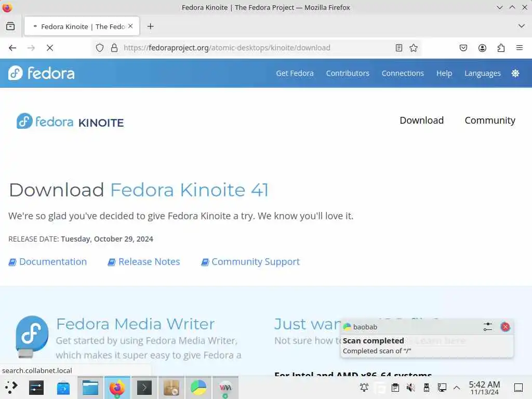
Task: Open the Community Support link
Action: [250, 262]
